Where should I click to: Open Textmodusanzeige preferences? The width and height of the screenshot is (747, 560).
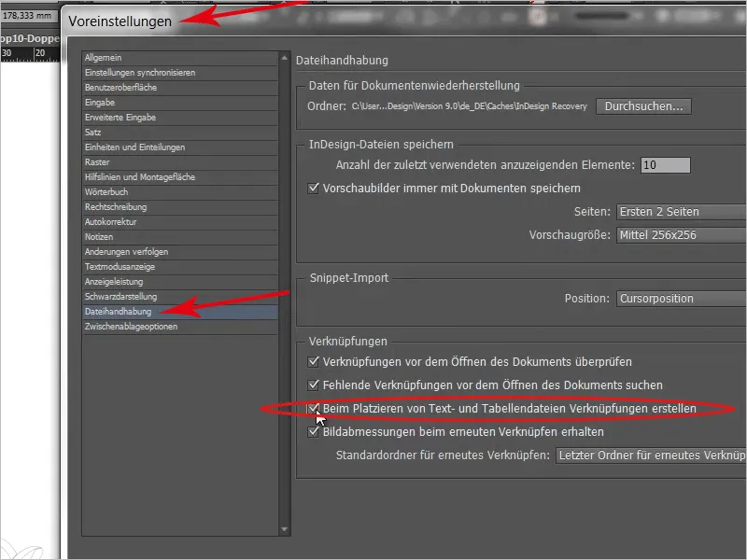tap(180, 267)
